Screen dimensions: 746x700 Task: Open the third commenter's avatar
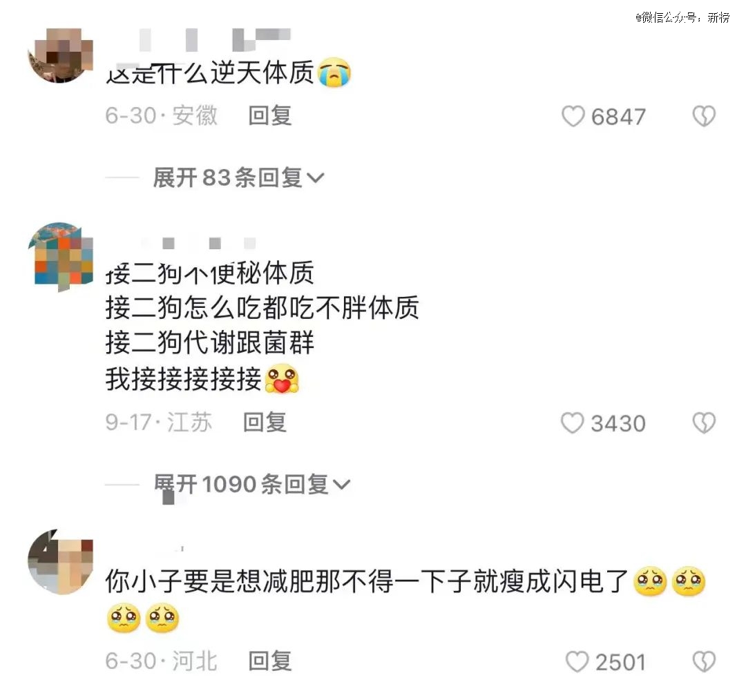[x=60, y=562]
